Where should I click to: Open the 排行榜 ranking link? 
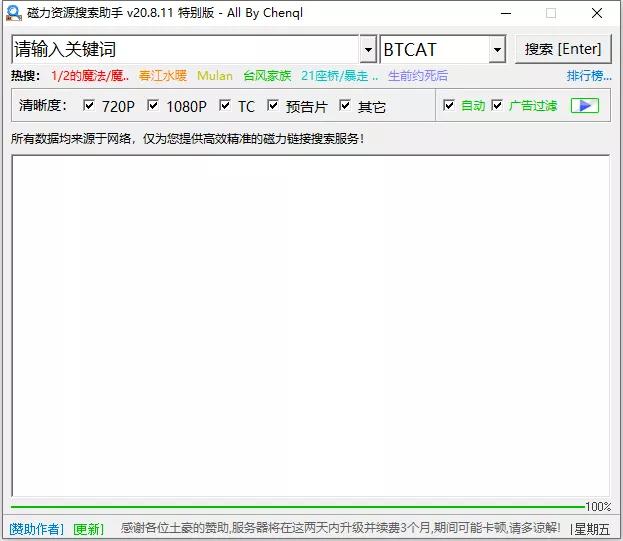point(588,76)
